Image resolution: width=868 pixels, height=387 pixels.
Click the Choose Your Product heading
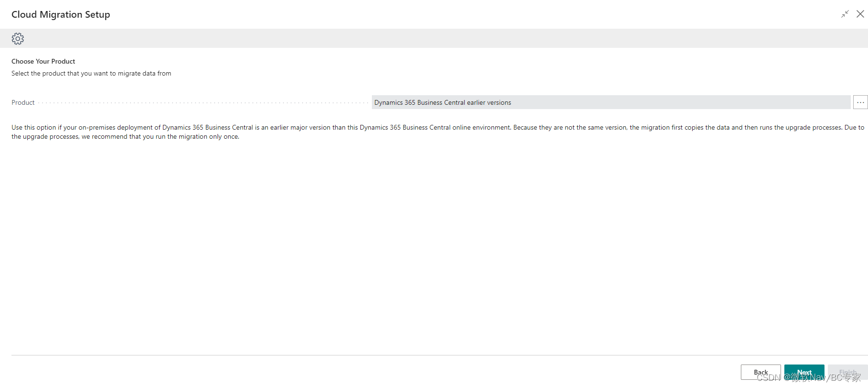43,61
